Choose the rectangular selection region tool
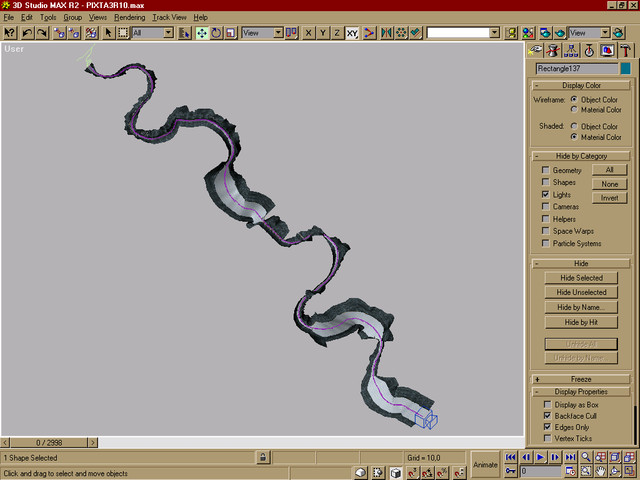640x480 pixels. 123,33
